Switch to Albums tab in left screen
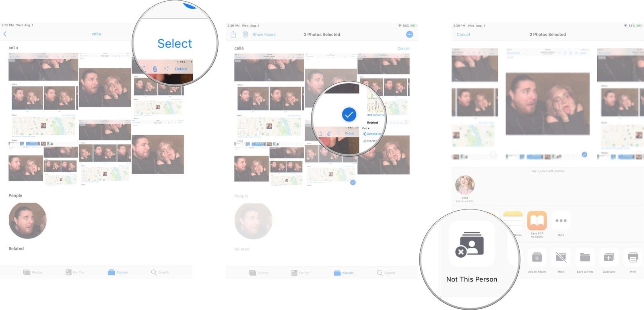This screenshot has height=310, width=644. [x=118, y=272]
